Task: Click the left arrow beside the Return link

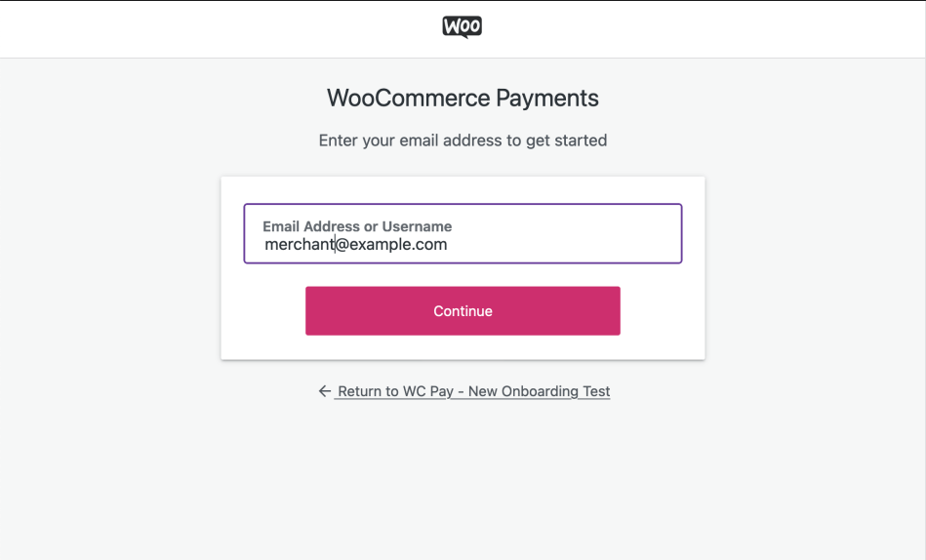Action: point(325,391)
